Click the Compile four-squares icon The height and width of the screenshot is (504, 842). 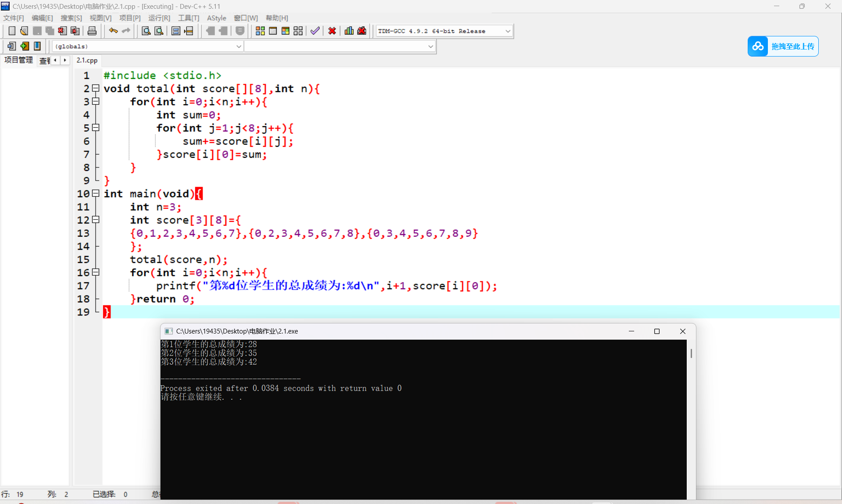click(260, 31)
